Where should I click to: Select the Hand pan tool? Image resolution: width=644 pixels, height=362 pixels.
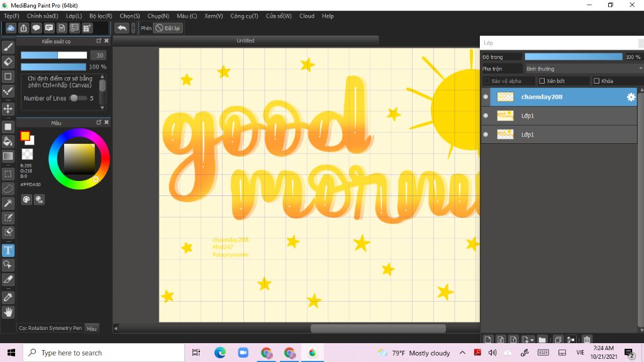coord(8,312)
